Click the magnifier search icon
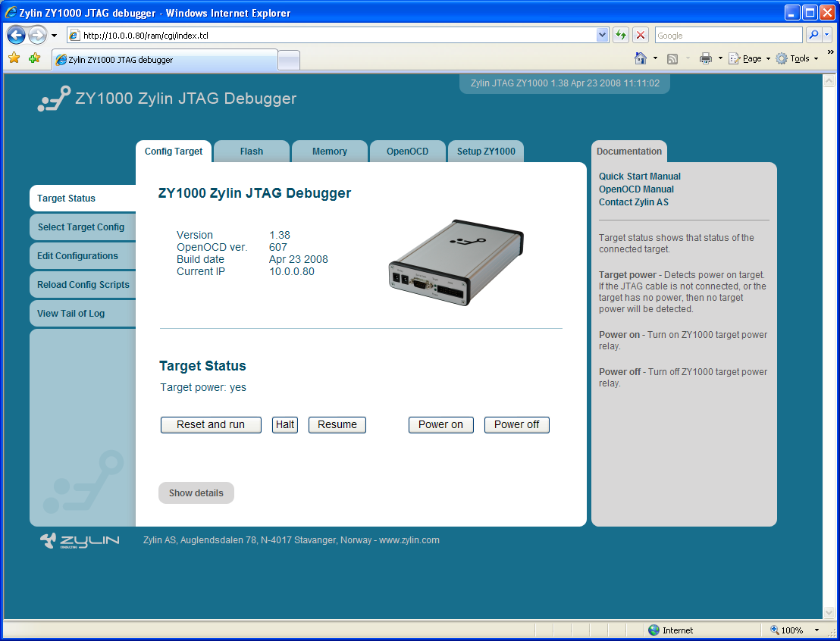840x641 pixels. tap(813, 36)
